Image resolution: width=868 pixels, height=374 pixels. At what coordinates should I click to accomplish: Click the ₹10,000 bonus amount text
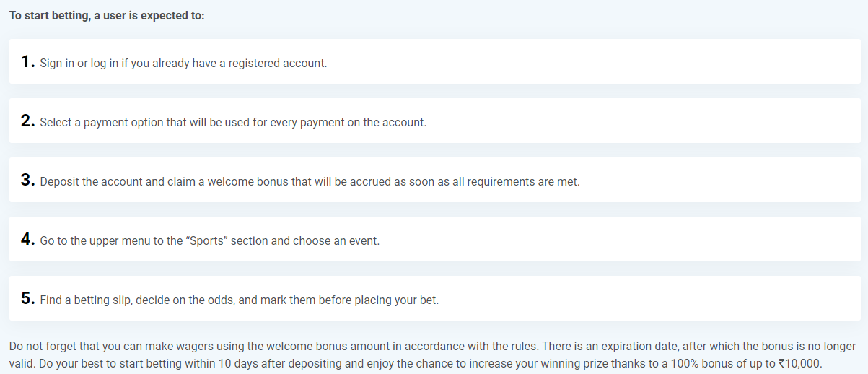(799, 363)
